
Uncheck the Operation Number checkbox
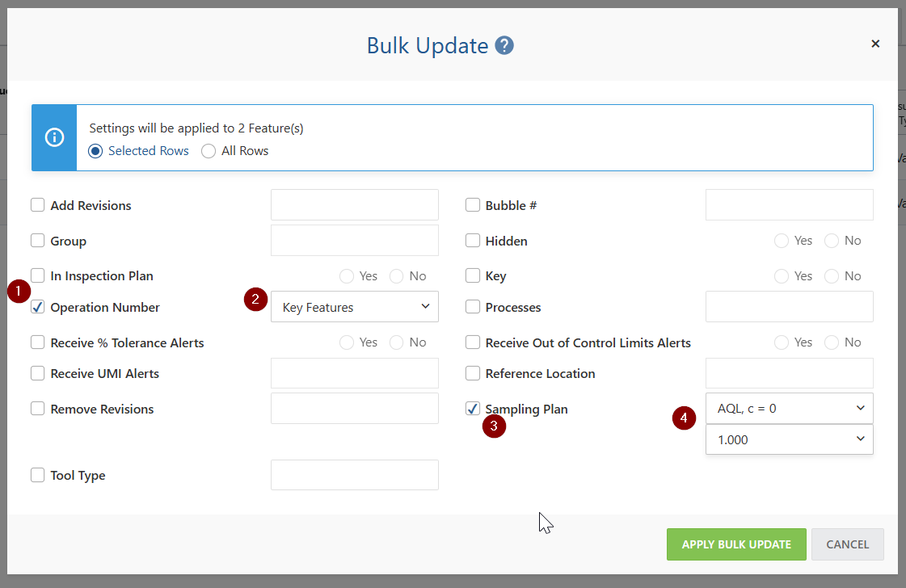(x=37, y=307)
